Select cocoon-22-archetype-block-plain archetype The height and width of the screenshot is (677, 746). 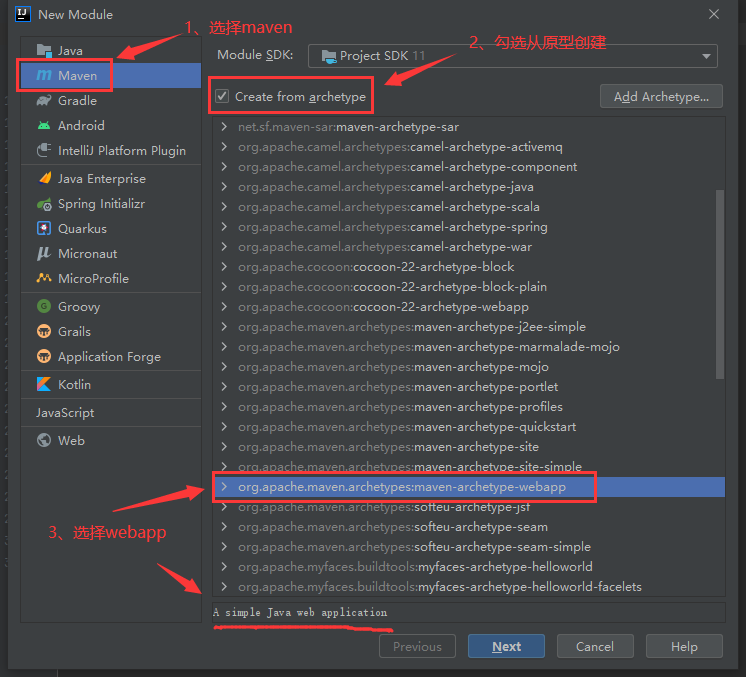pyautogui.click(x=469, y=286)
